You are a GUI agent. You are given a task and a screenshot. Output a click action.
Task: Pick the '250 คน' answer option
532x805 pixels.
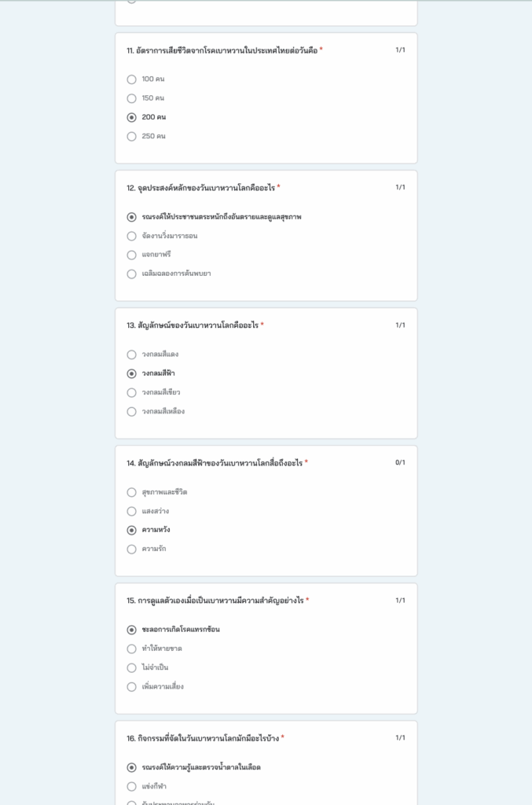131,136
